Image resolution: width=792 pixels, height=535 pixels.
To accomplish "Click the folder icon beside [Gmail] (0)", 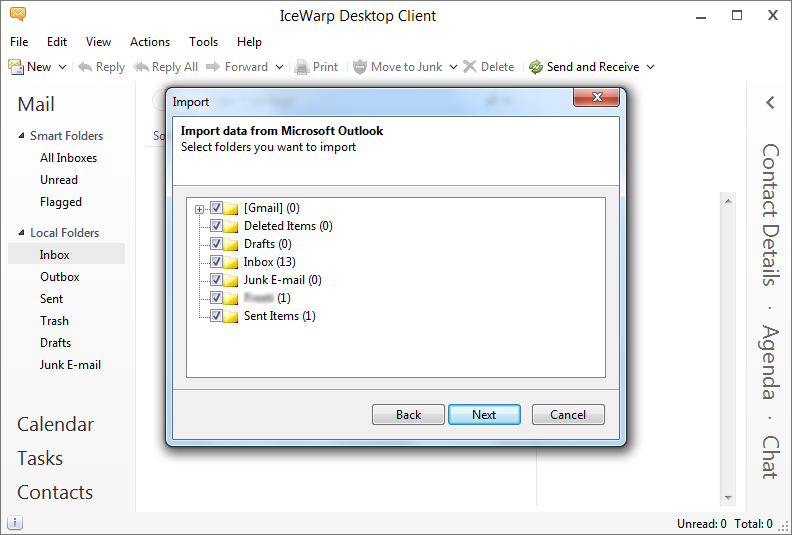I will click(230, 208).
